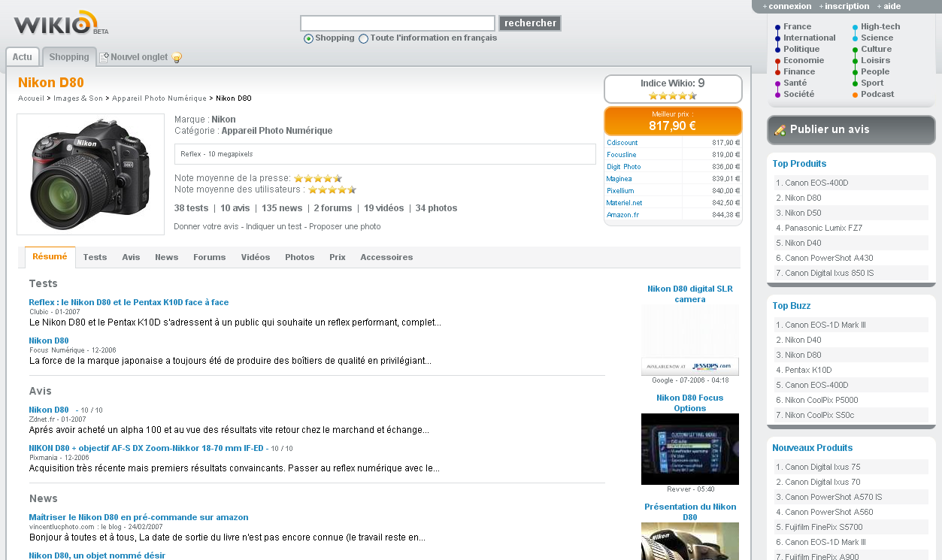Click the 34 photos count link
The width and height of the screenshot is (942, 560).
coord(436,208)
